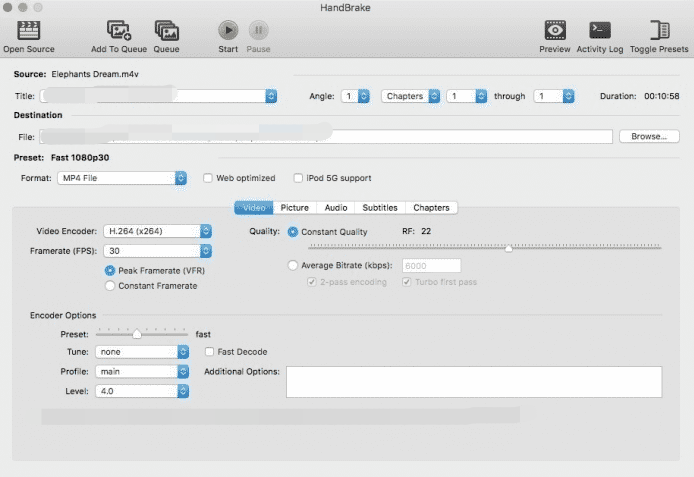Screen dimensions: 694x477
Task: Click the Pause encode icon
Action: 258,31
